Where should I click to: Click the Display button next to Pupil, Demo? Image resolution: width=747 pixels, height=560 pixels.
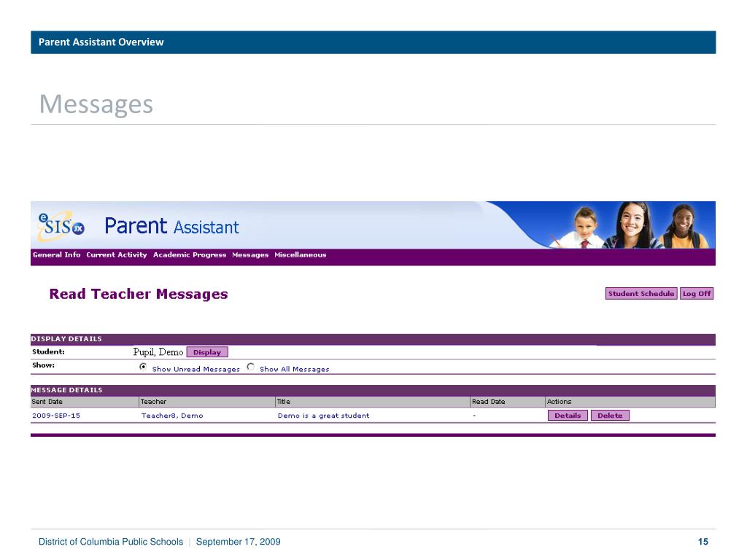pos(207,352)
